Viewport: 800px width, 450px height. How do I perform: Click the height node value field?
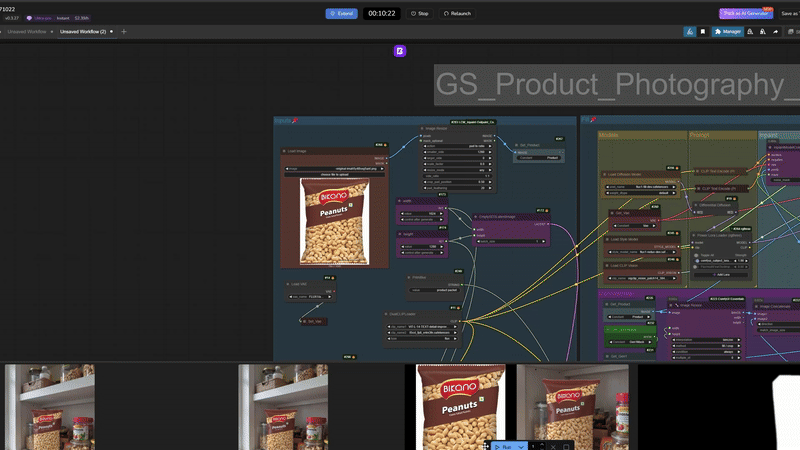coord(423,247)
